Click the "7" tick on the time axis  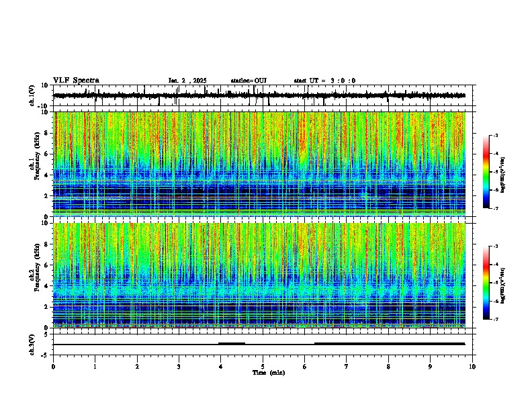[x=347, y=367]
